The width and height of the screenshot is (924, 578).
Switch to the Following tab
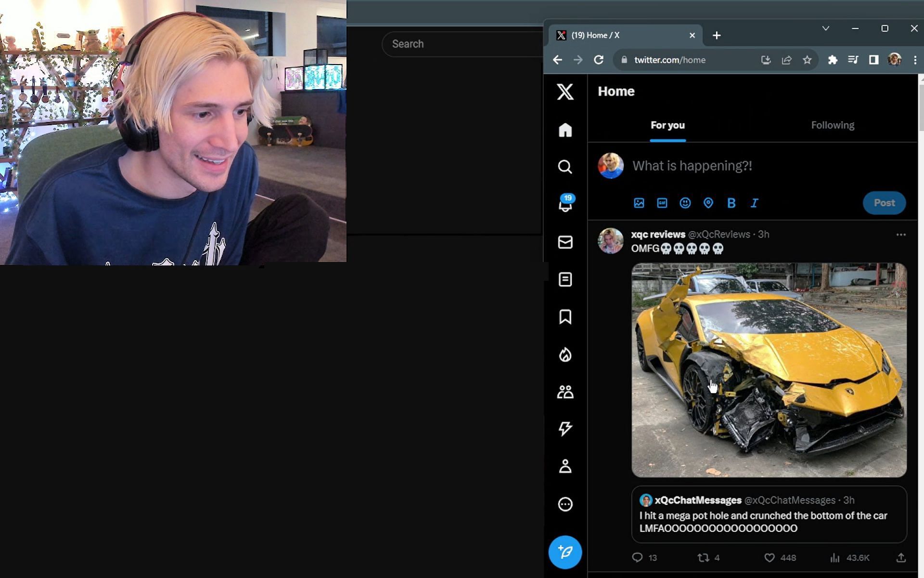click(833, 125)
